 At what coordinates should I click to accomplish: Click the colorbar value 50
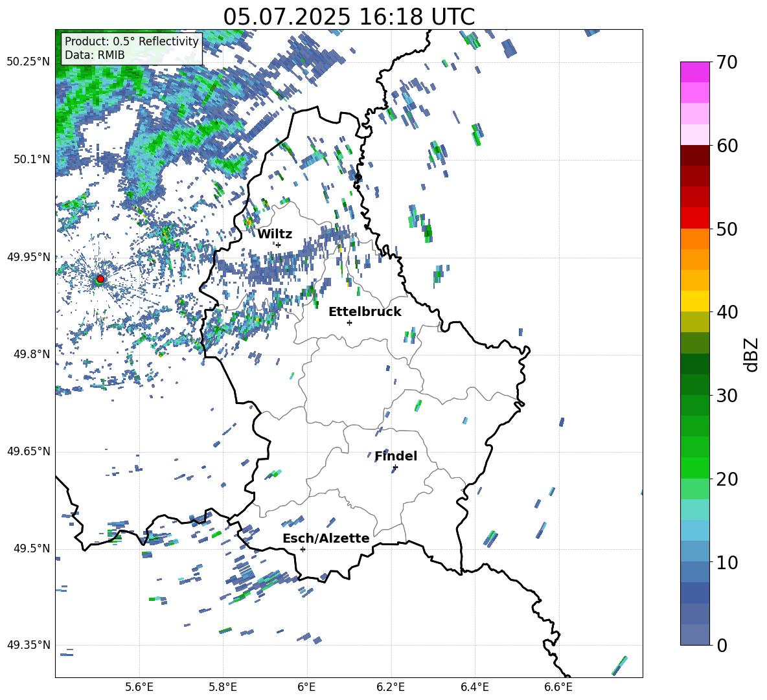click(727, 229)
